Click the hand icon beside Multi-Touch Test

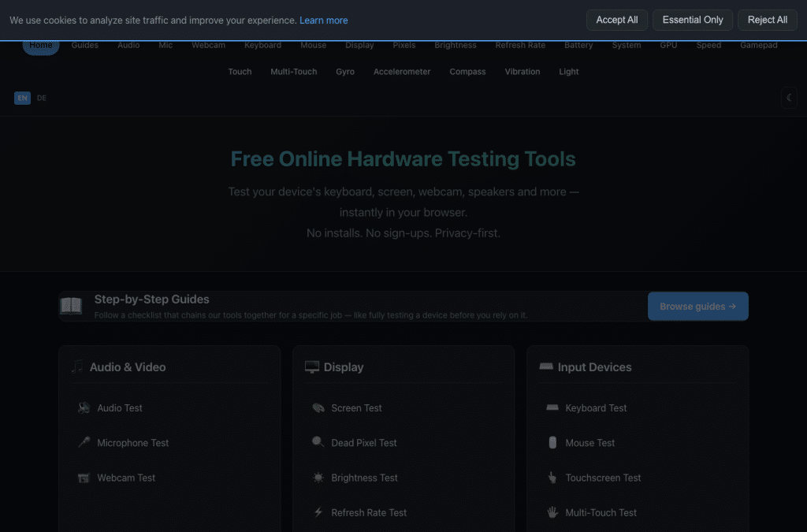(x=552, y=512)
